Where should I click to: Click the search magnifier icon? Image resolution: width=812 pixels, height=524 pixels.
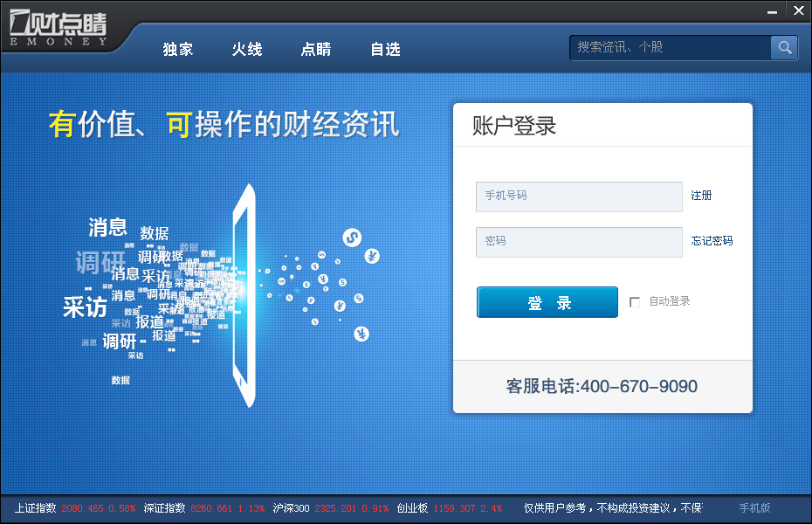[784, 47]
